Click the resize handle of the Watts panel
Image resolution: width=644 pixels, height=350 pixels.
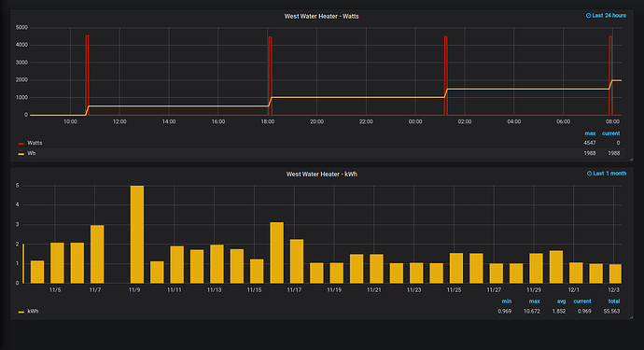631,159
